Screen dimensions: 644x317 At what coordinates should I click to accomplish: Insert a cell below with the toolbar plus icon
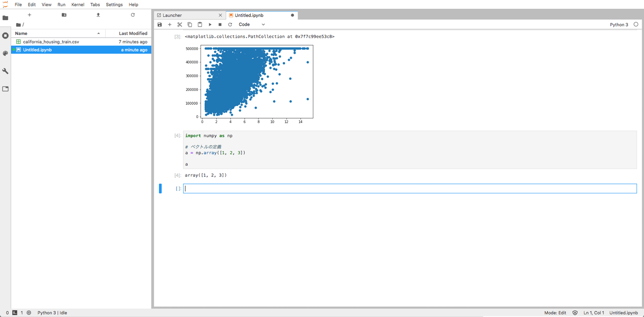coord(170,24)
